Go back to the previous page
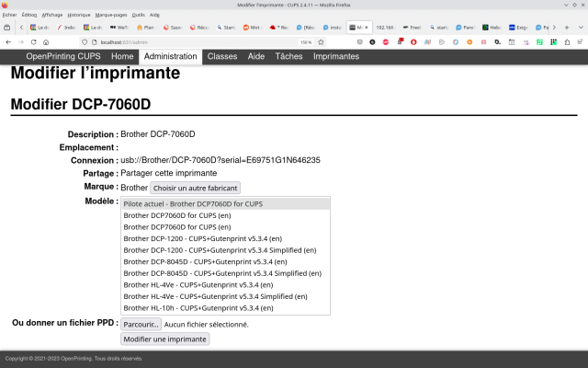Image resolution: width=588 pixels, height=368 pixels. click(x=8, y=42)
